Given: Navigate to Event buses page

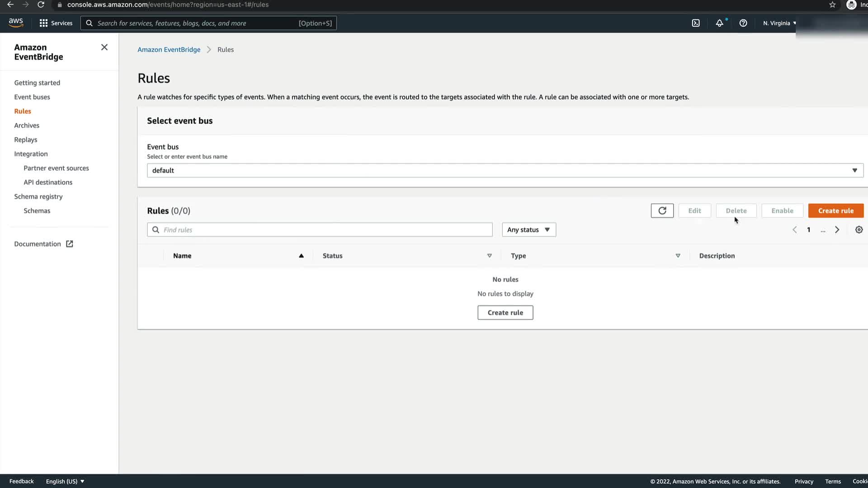Looking at the screenshot, I should [x=32, y=97].
